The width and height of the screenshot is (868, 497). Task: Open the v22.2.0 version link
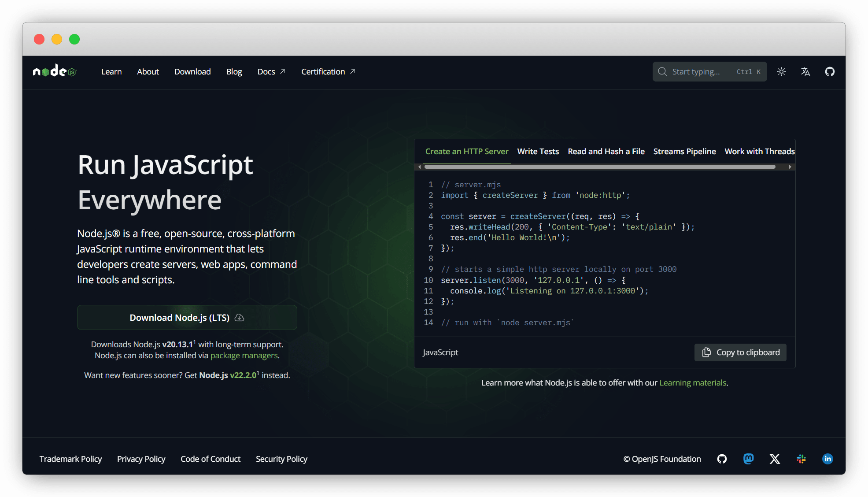point(244,375)
